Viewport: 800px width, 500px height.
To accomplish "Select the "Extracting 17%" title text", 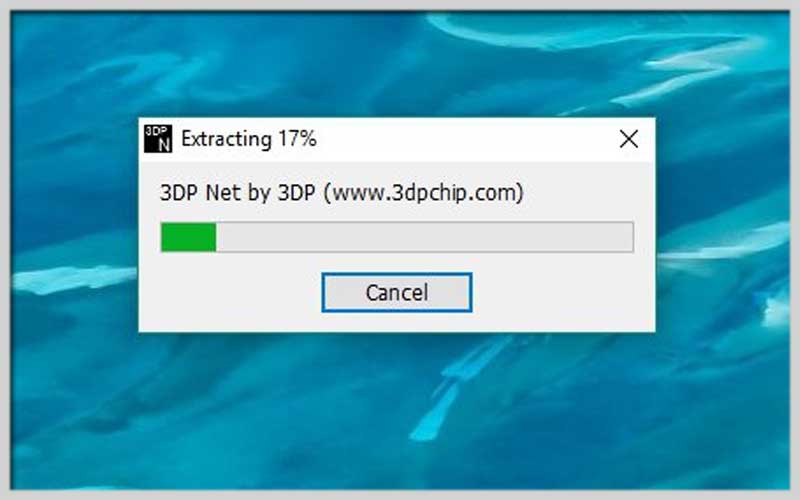I will click(248, 139).
